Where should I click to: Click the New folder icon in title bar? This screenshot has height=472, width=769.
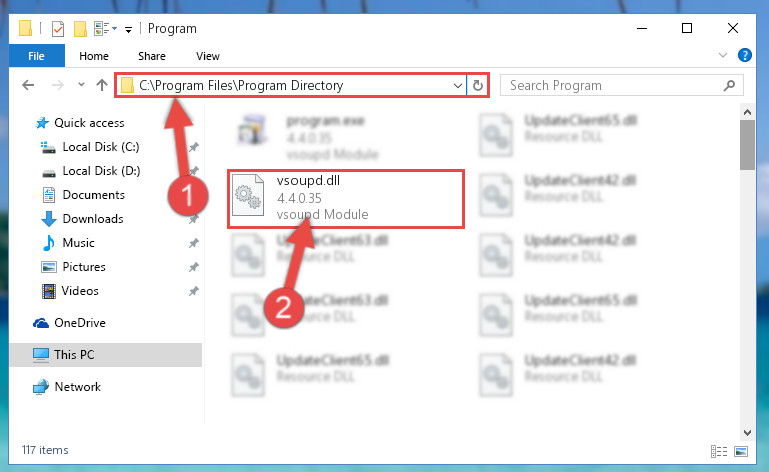point(80,29)
